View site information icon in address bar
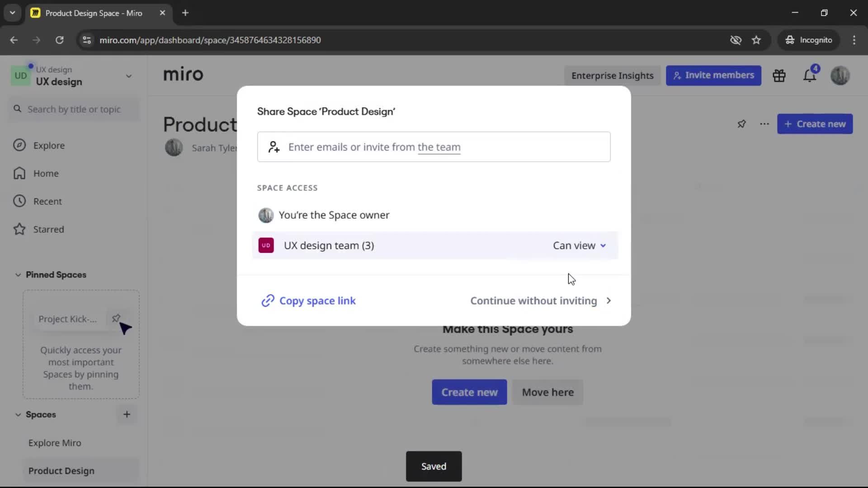The image size is (868, 488). point(87,40)
